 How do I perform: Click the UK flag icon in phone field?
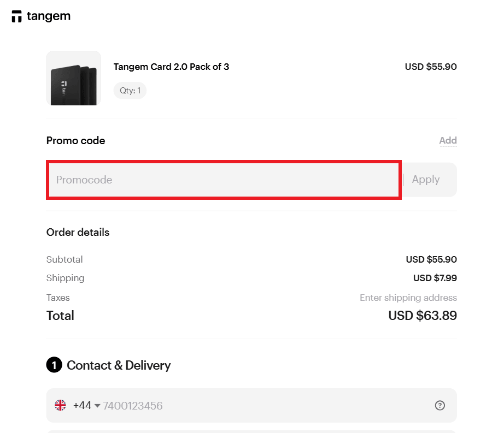pyautogui.click(x=61, y=405)
